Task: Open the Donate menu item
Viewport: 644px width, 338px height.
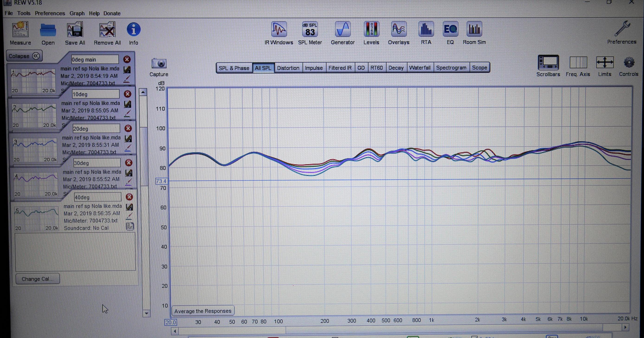Action: click(112, 13)
